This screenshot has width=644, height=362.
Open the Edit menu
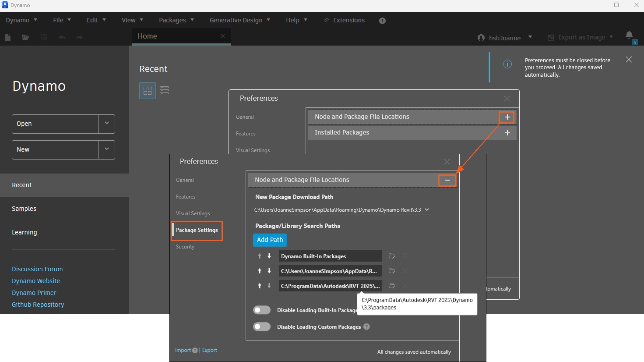click(96, 20)
